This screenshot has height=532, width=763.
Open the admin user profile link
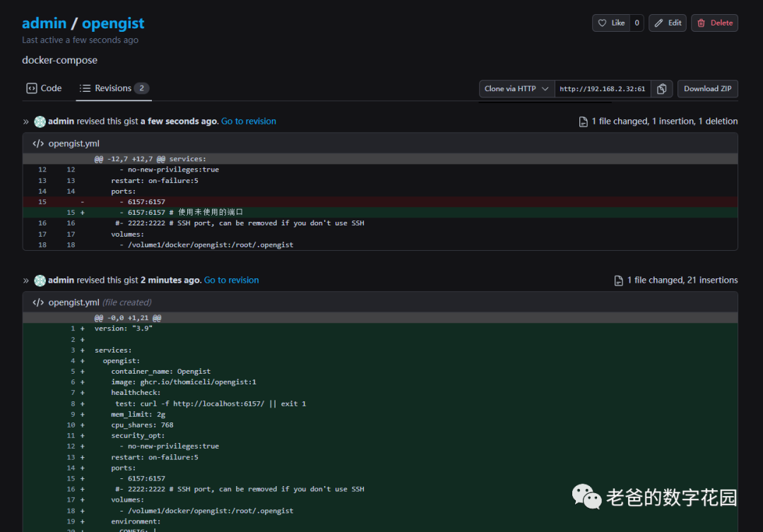click(x=44, y=23)
